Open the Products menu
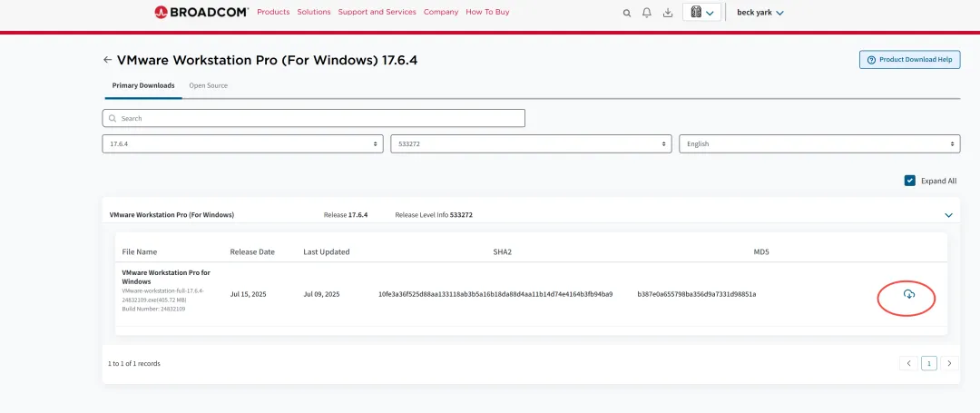This screenshot has height=413, width=980. [273, 12]
